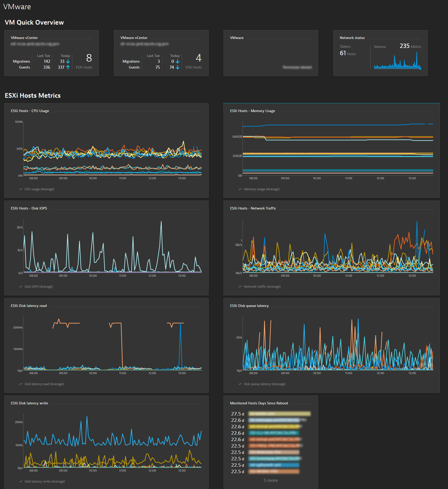Click the legend icon beside Disk queue latency (Average)
The height and width of the screenshot is (489, 448).
pyautogui.click(x=240, y=384)
